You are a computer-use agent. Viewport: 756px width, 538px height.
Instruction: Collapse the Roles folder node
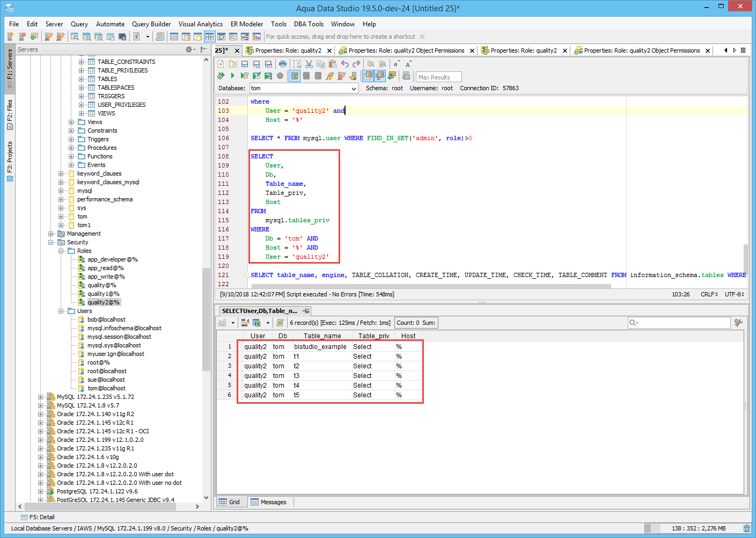(61, 251)
